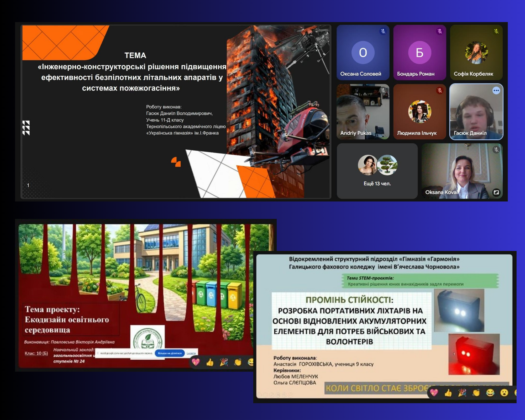Click Oksana Koval's muted microphone icon

pyautogui.click(x=496, y=150)
